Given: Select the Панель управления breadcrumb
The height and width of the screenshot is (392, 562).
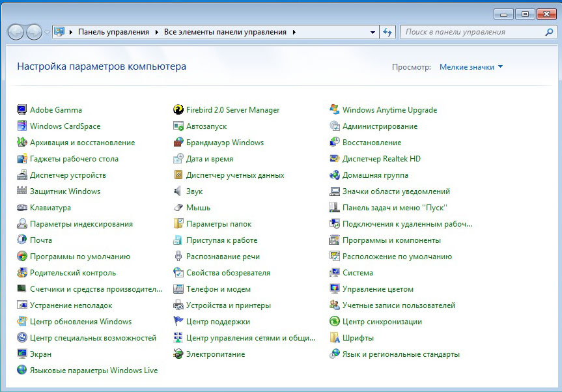Looking at the screenshot, I should [x=113, y=32].
